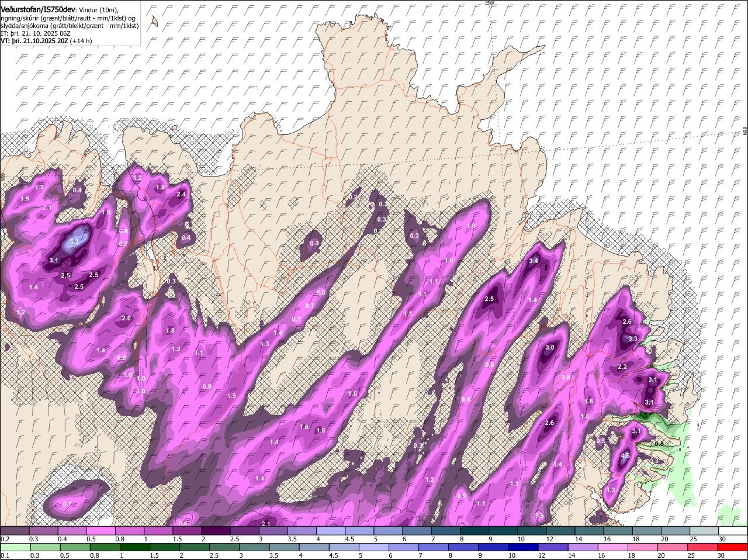
Task: Click the 15W longitude label
Action: 489,3
